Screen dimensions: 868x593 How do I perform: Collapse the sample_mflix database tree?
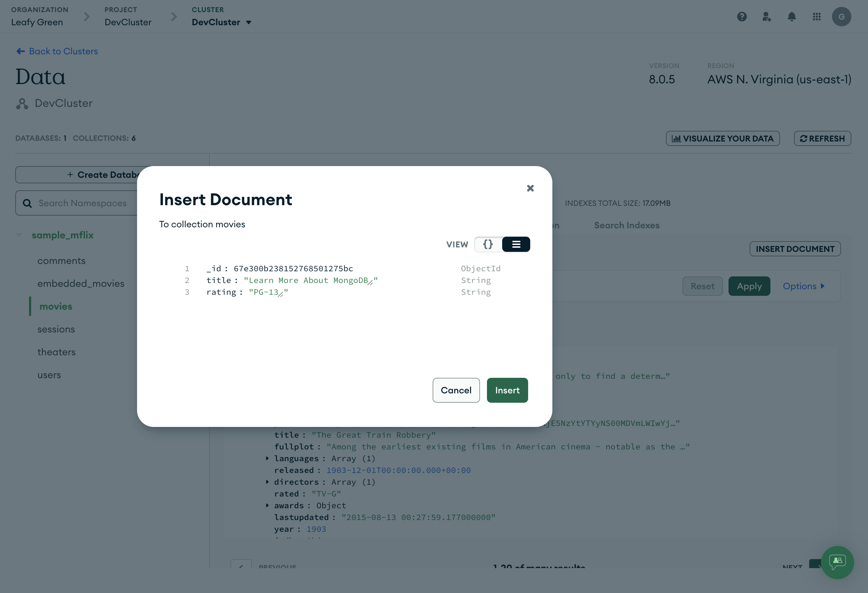pyautogui.click(x=19, y=235)
